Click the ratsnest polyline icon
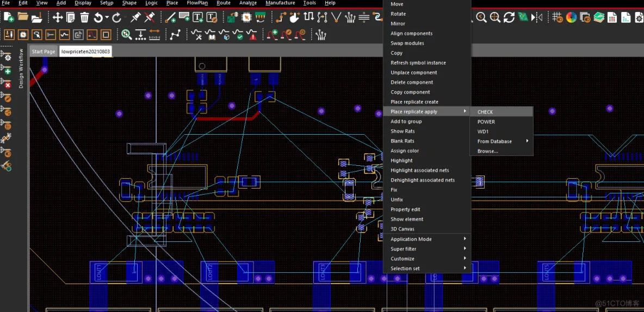This screenshot has width=644, height=312. click(x=175, y=34)
